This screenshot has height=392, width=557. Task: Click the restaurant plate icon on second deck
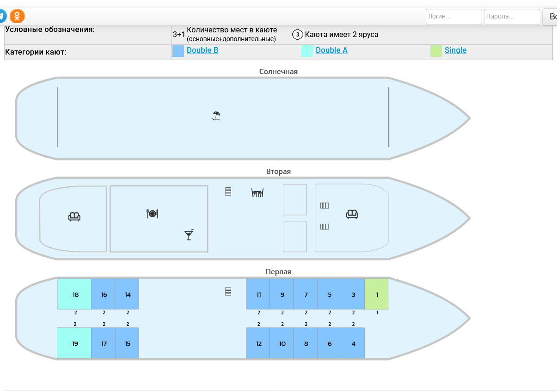pos(153,214)
